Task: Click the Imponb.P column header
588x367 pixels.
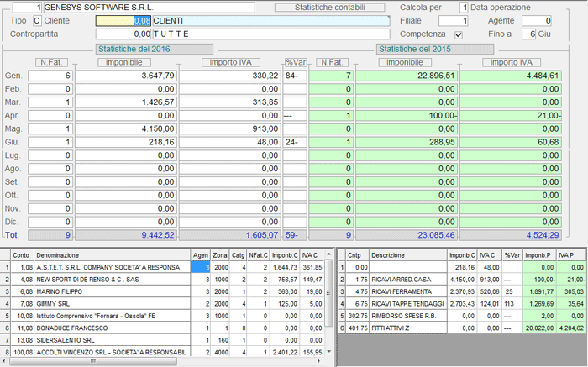Action: click(539, 255)
